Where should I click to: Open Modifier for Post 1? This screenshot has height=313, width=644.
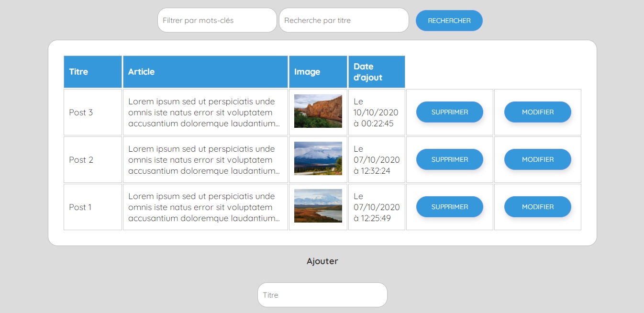point(537,207)
